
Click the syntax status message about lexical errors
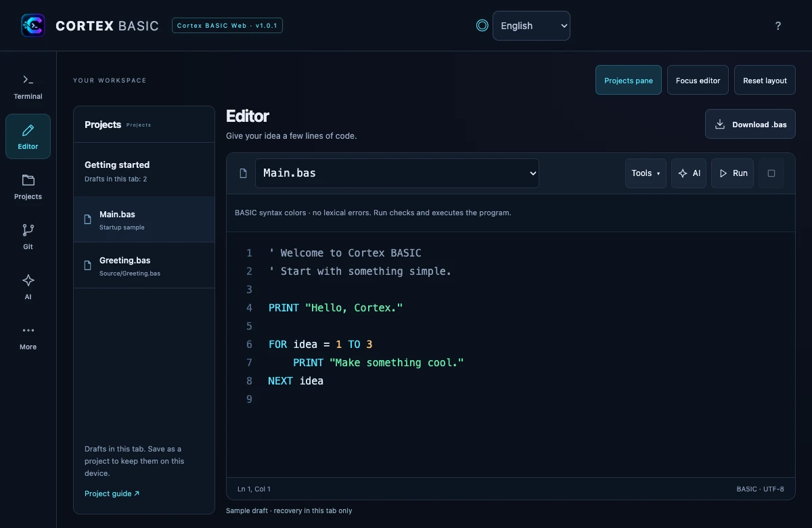[x=373, y=213]
